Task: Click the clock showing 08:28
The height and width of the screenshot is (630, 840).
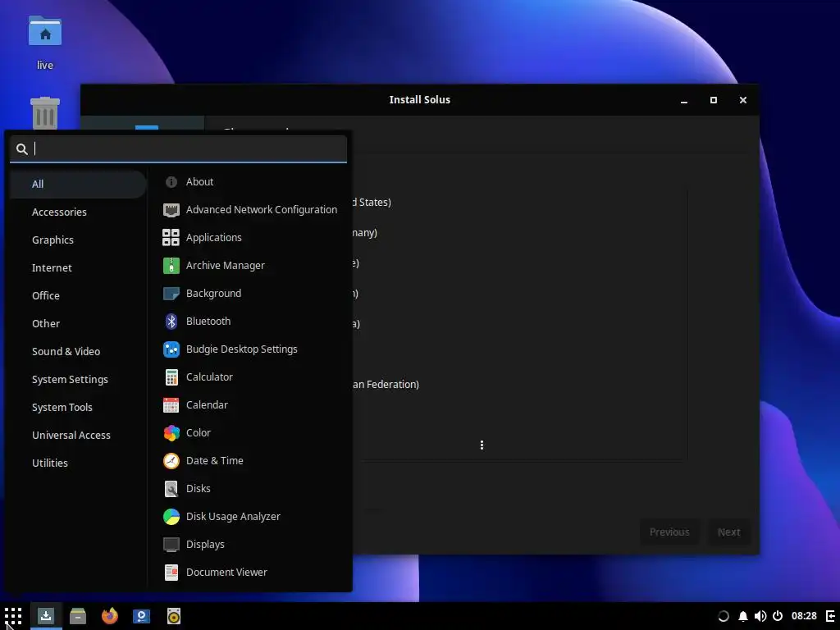Action: (x=804, y=617)
